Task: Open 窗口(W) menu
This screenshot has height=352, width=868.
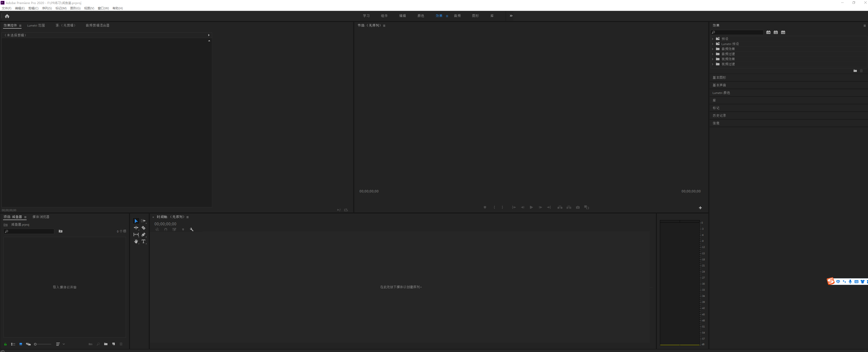Action: 103,8
